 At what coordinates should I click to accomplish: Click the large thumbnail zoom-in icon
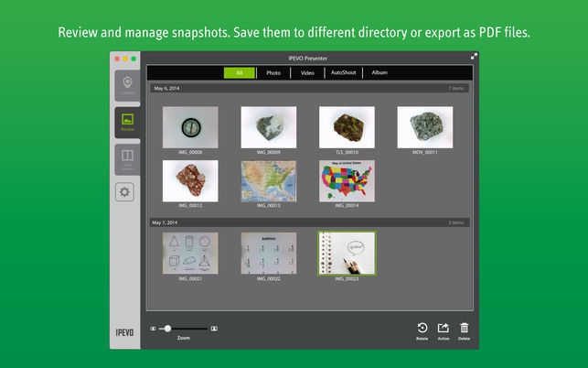[x=214, y=329]
